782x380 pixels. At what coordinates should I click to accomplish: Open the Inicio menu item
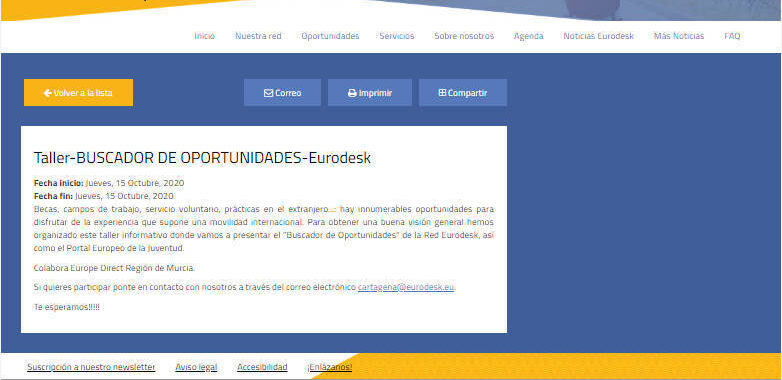tap(204, 36)
